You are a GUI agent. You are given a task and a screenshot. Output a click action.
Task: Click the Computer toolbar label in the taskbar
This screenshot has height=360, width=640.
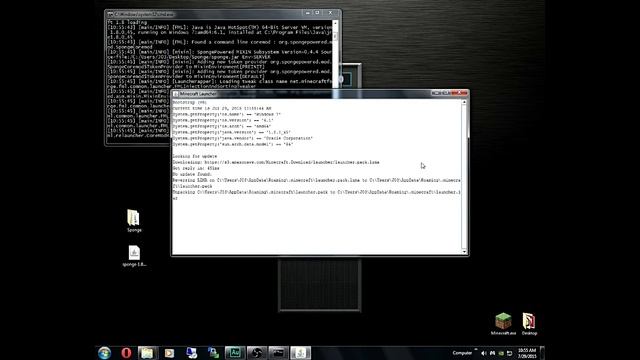point(462,353)
